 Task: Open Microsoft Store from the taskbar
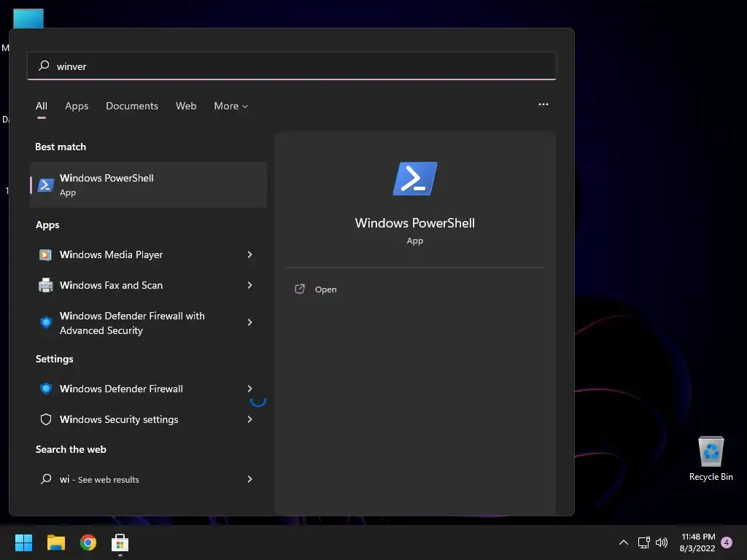[120, 542]
